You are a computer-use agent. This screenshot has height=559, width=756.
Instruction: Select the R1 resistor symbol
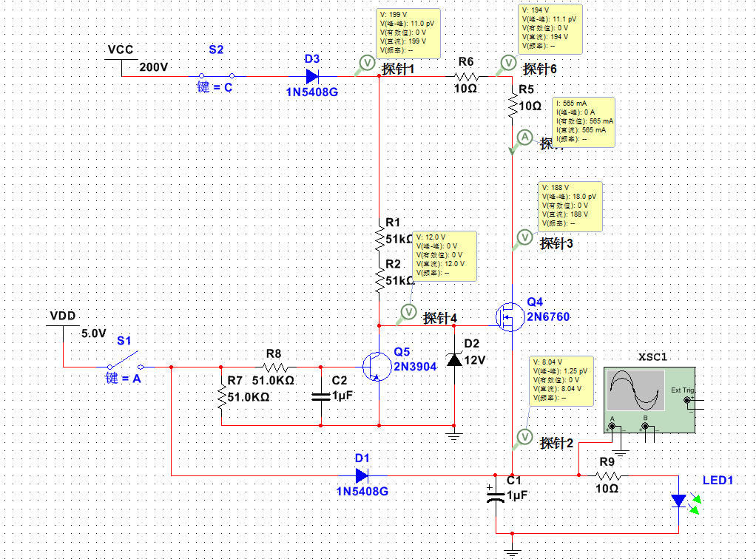point(379,238)
